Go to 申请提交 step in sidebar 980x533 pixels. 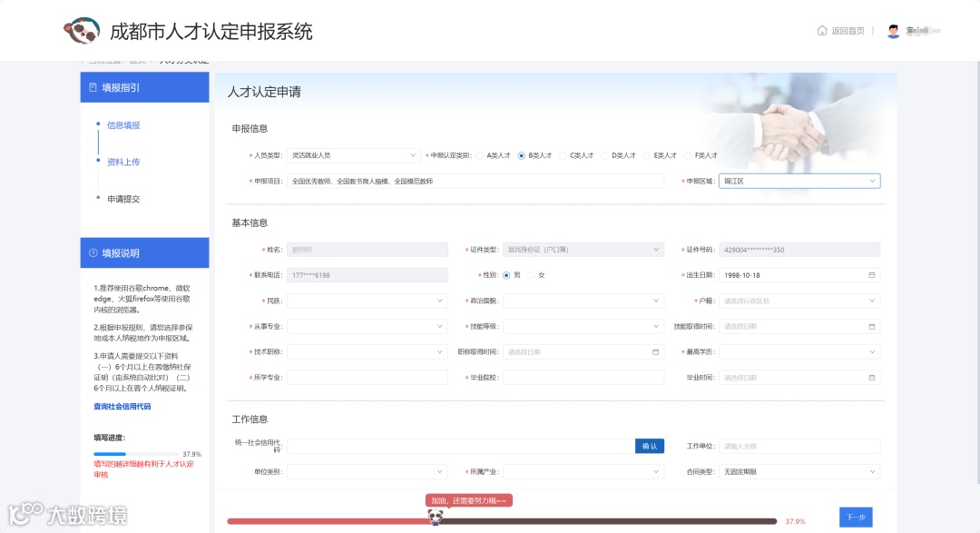pos(123,199)
